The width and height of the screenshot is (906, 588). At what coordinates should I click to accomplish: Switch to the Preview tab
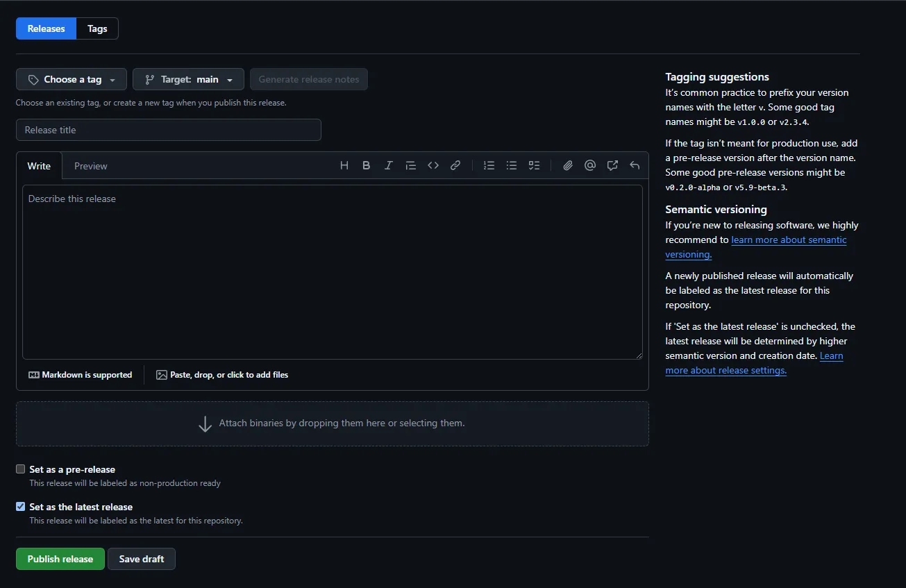(x=91, y=166)
